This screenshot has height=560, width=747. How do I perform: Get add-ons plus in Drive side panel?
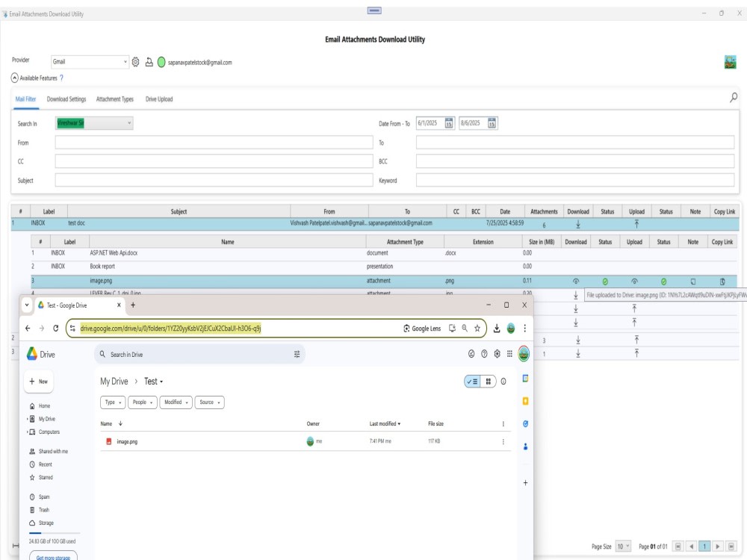click(x=525, y=483)
